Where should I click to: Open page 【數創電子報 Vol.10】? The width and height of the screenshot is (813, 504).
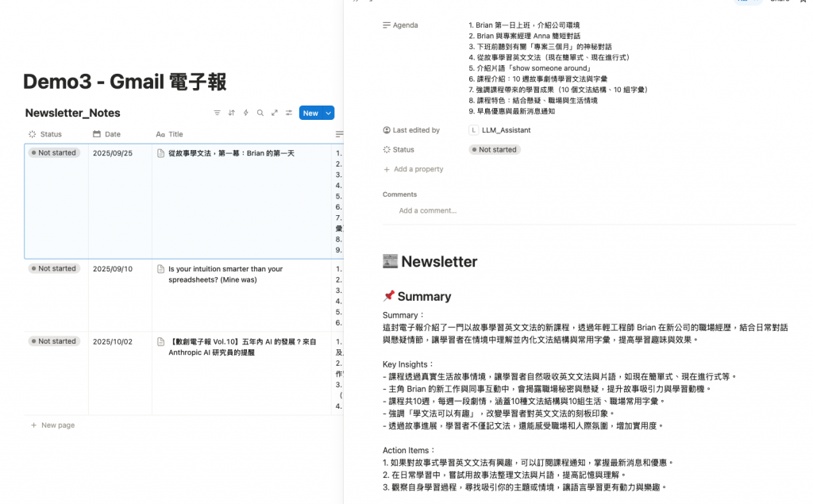tap(242, 347)
